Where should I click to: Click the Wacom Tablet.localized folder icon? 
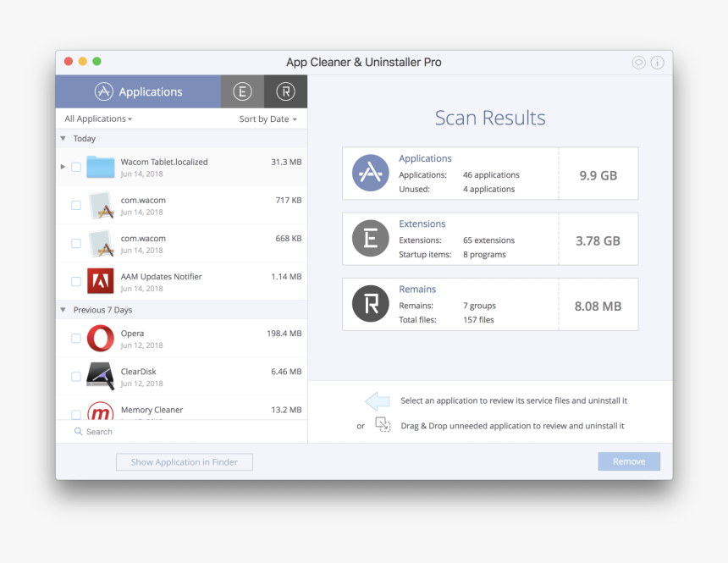[x=100, y=168]
